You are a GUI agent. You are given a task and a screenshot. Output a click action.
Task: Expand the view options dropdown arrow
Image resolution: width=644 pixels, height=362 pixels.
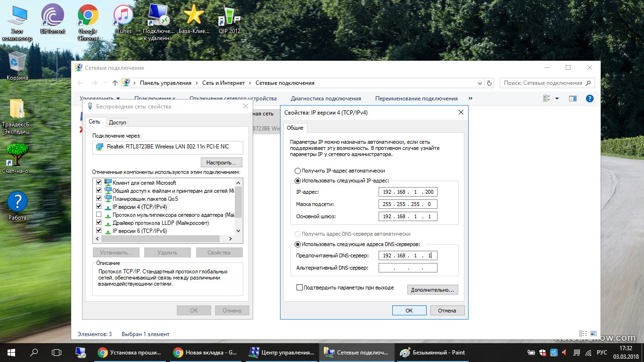coord(557,99)
